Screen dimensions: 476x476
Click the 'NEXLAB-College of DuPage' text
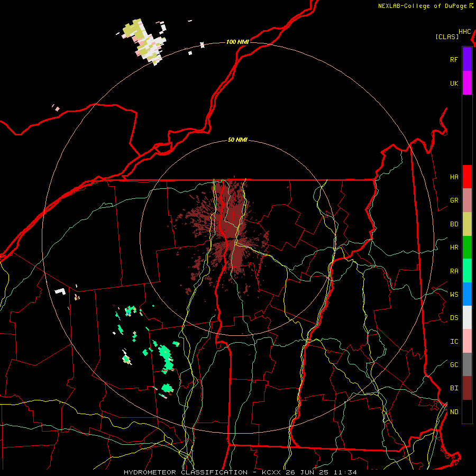(422, 6)
